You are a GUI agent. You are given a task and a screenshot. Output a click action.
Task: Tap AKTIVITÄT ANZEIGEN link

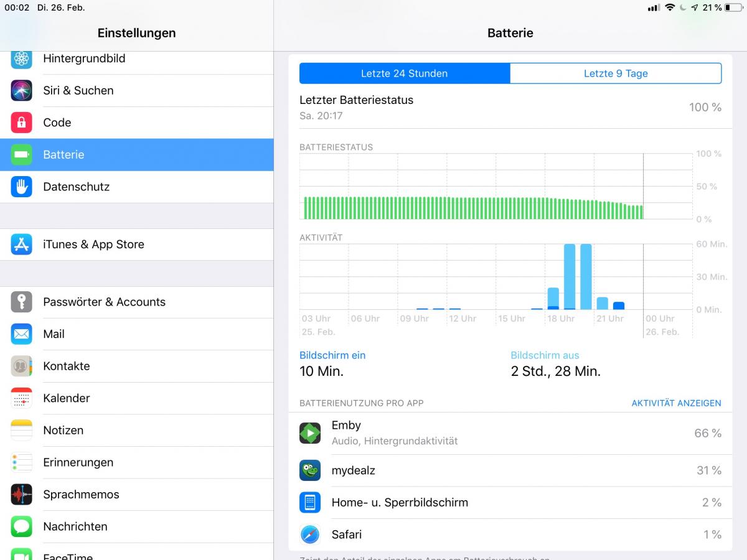676,403
